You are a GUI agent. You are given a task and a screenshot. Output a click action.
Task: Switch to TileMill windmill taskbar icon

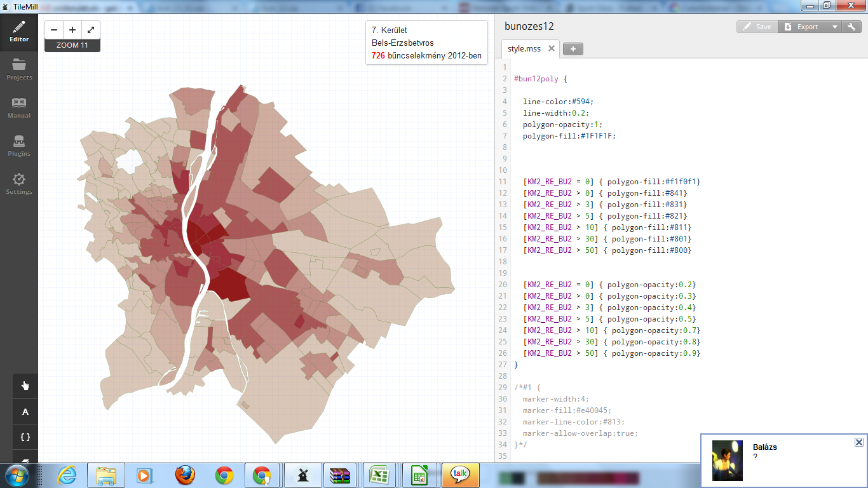coord(302,475)
